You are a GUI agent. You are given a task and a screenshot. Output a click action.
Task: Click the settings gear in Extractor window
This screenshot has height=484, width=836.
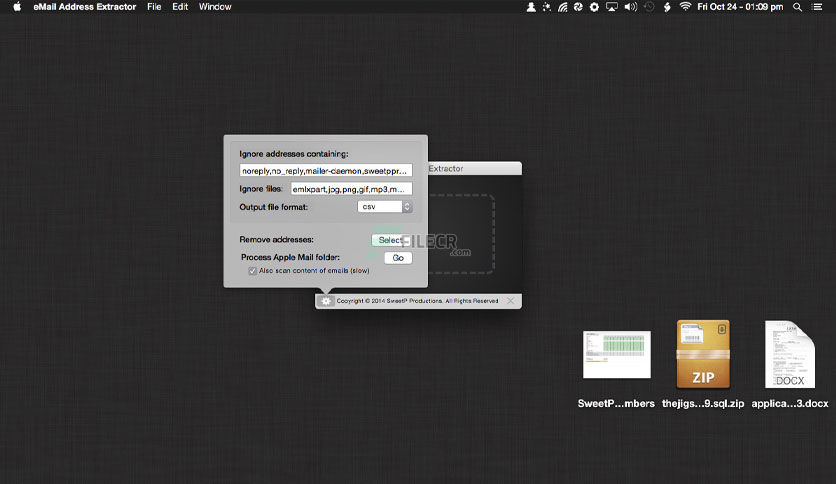[326, 301]
